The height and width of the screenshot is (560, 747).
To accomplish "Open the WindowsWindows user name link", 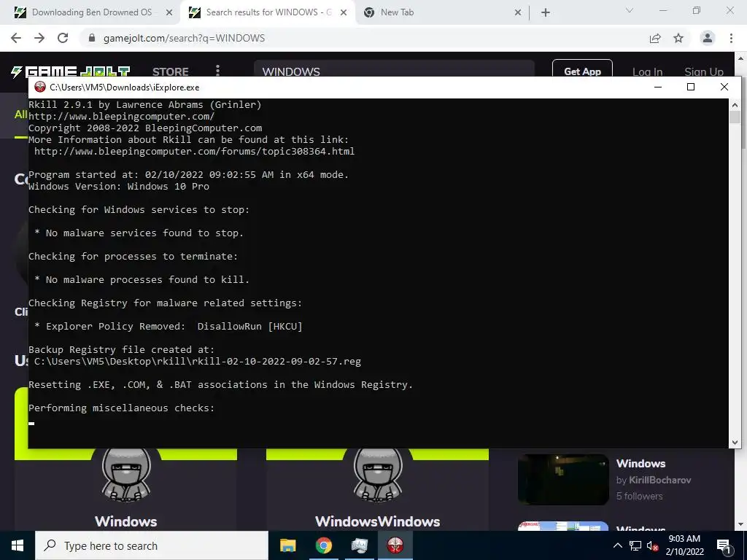I will (377, 521).
